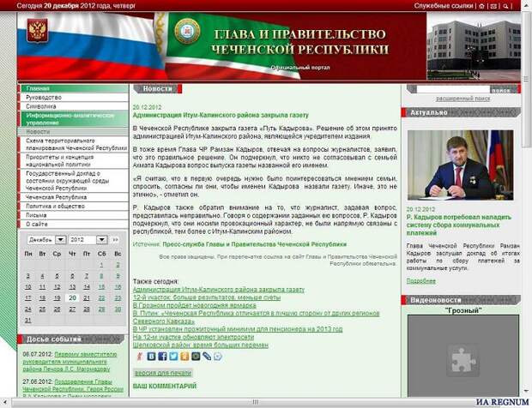
Task: Click the last gray share icon
Action: click(218, 357)
